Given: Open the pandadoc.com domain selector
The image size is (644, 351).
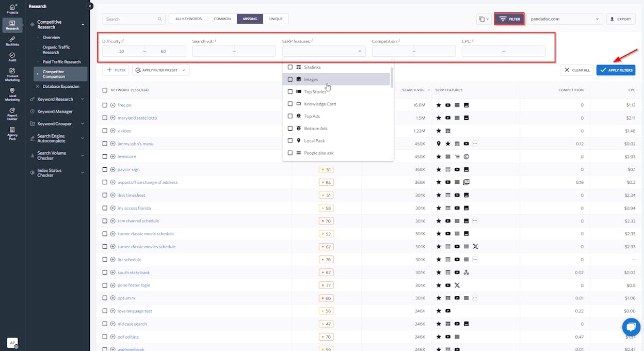Looking at the screenshot, I should point(565,19).
